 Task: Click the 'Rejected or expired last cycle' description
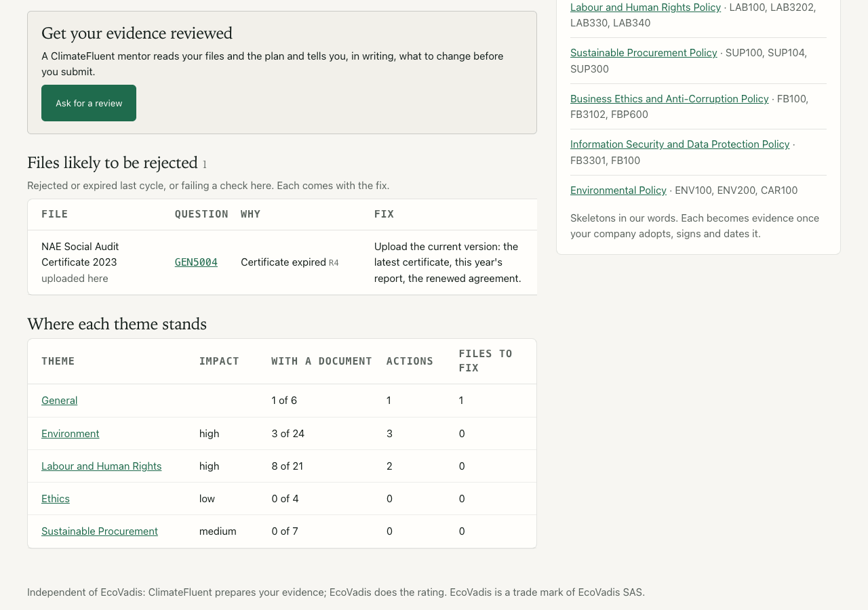[208, 185]
